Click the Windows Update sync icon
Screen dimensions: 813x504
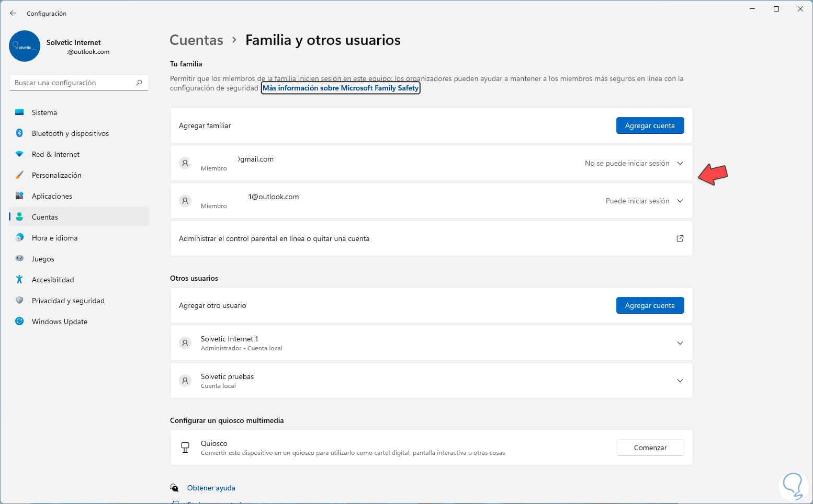coord(19,322)
